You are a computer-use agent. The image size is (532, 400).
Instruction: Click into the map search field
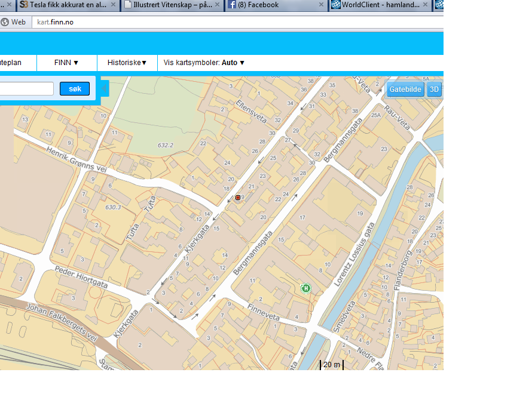click(27, 89)
